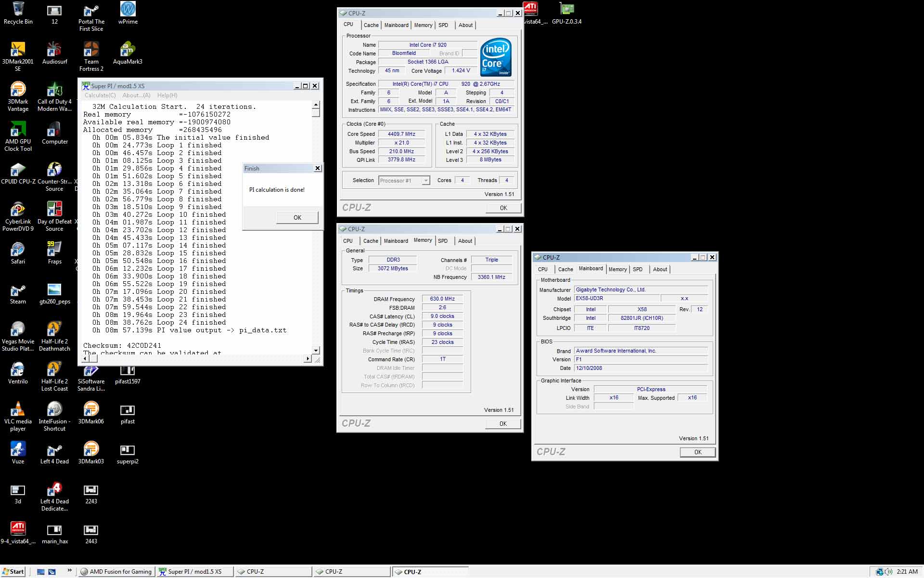Screen dimensions: 924x578
Task: Click OK in CPU-Z Memory window
Action: point(503,424)
